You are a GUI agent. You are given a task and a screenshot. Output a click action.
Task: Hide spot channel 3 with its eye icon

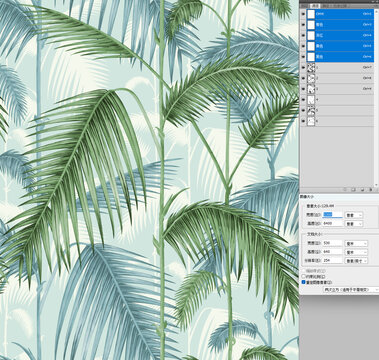(303, 89)
